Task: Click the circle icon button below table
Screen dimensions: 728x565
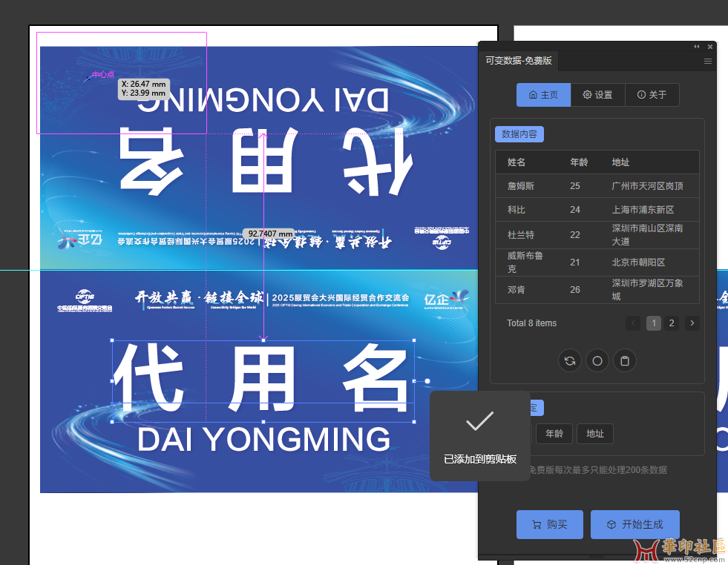Action: tap(597, 361)
